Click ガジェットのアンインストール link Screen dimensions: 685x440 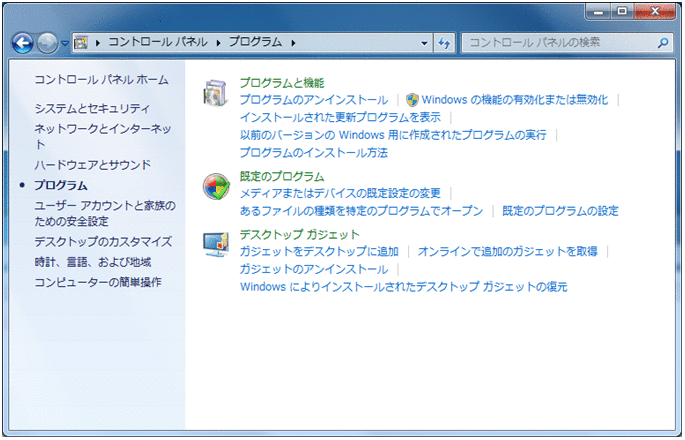click(x=314, y=269)
